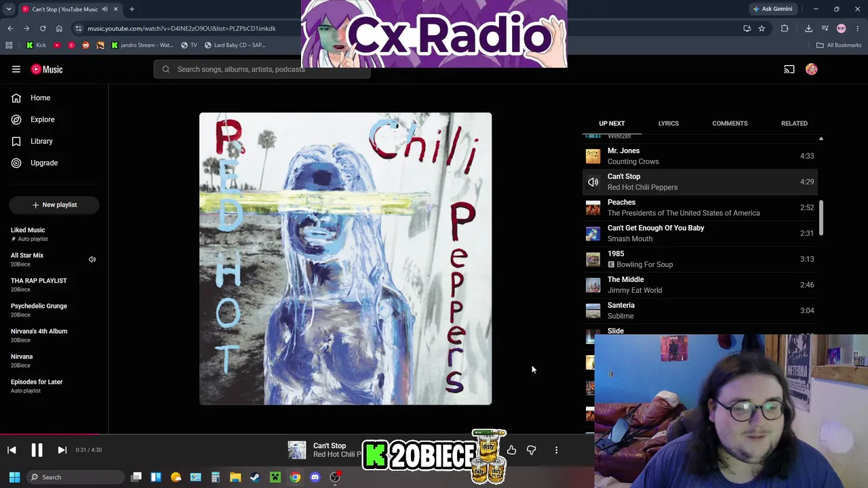Image resolution: width=868 pixels, height=488 pixels.
Task: Open the Chrome three-dot menu
Action: (859, 28)
